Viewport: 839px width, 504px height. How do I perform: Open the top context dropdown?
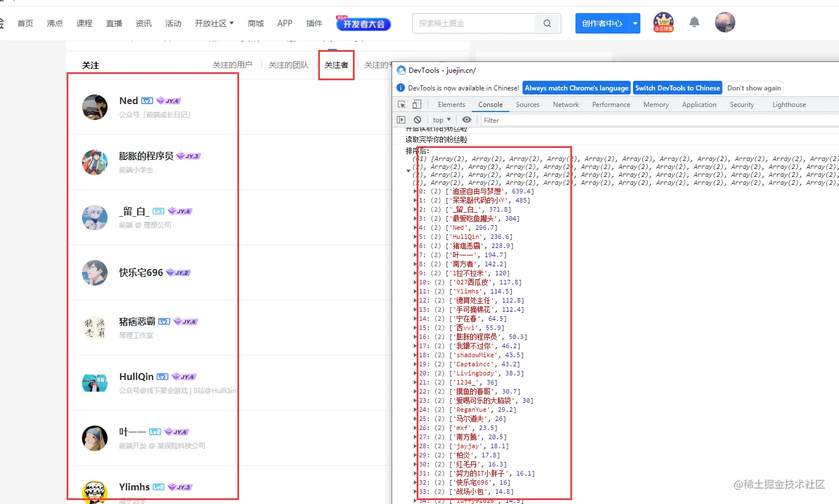point(442,119)
